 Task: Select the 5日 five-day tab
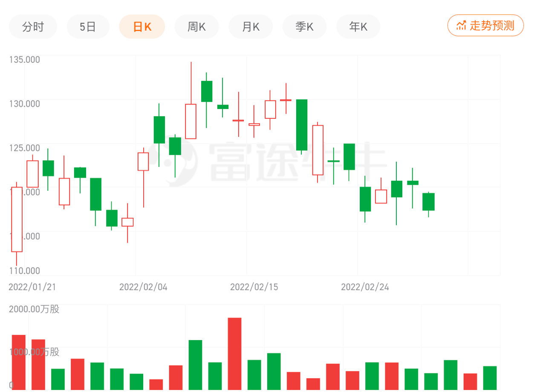click(88, 27)
